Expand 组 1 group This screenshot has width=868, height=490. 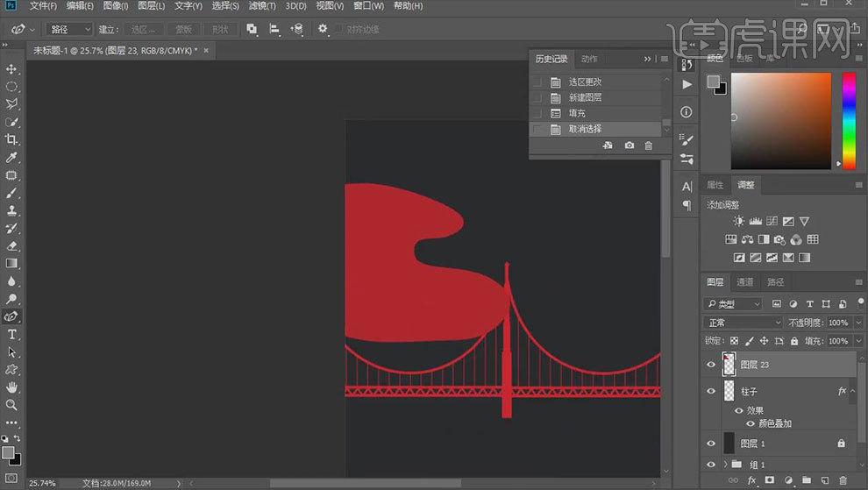coord(725,464)
